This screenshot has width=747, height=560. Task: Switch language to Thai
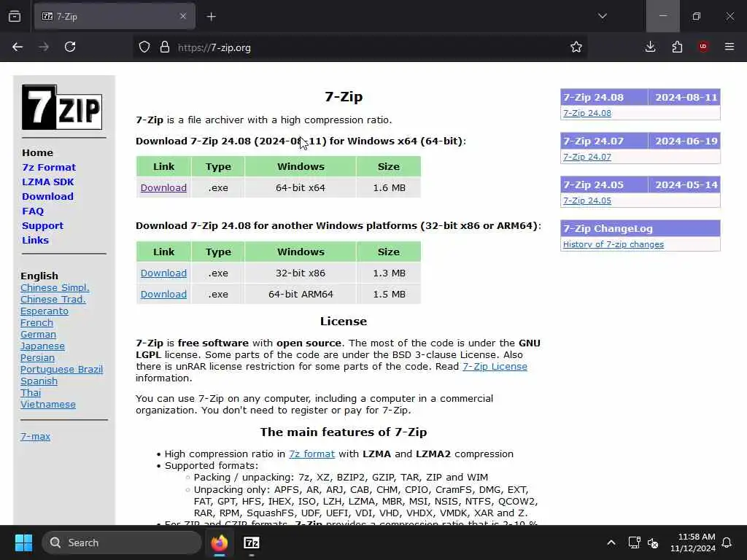coord(31,392)
